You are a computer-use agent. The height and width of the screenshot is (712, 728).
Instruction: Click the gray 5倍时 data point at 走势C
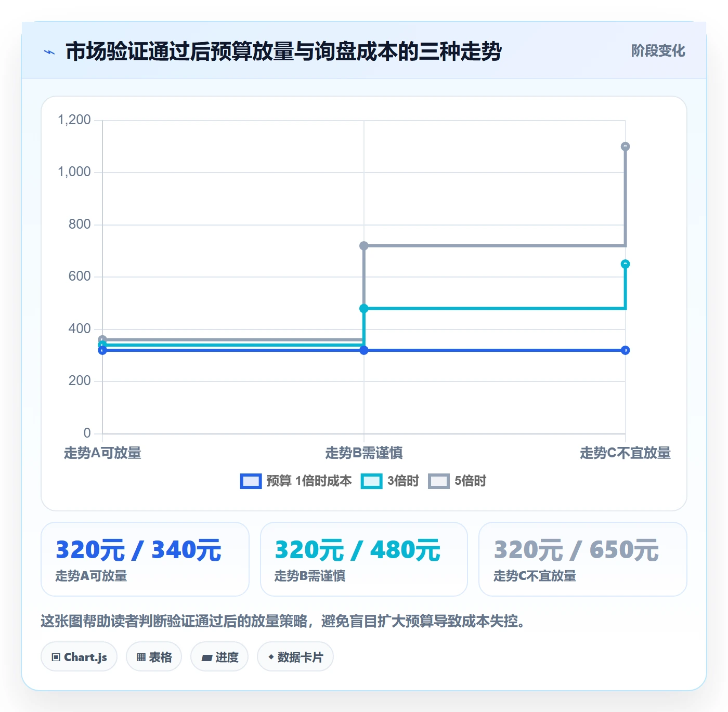(626, 147)
